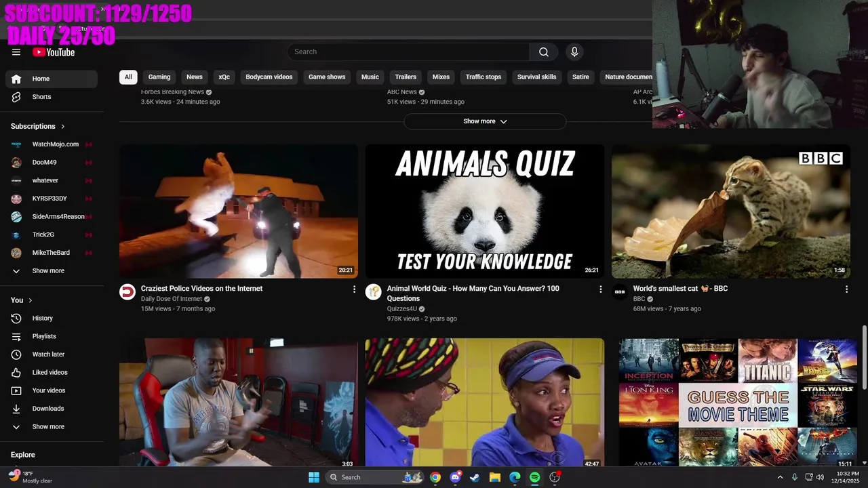Click the YouTube logo
Screen dimensions: 868x488
click(x=54, y=52)
